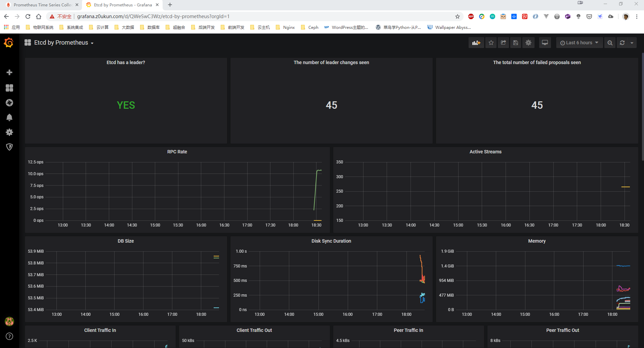Open the Help question mark icon
Image resolution: width=644 pixels, height=348 pixels.
9,336
